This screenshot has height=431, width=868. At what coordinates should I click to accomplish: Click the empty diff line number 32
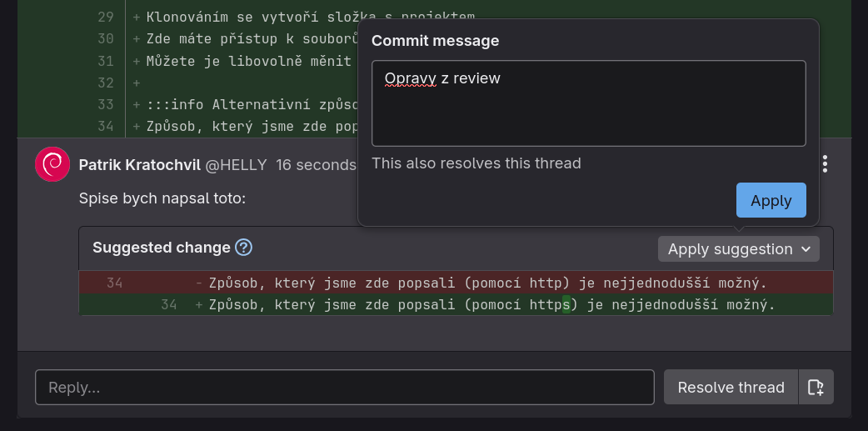[105, 83]
